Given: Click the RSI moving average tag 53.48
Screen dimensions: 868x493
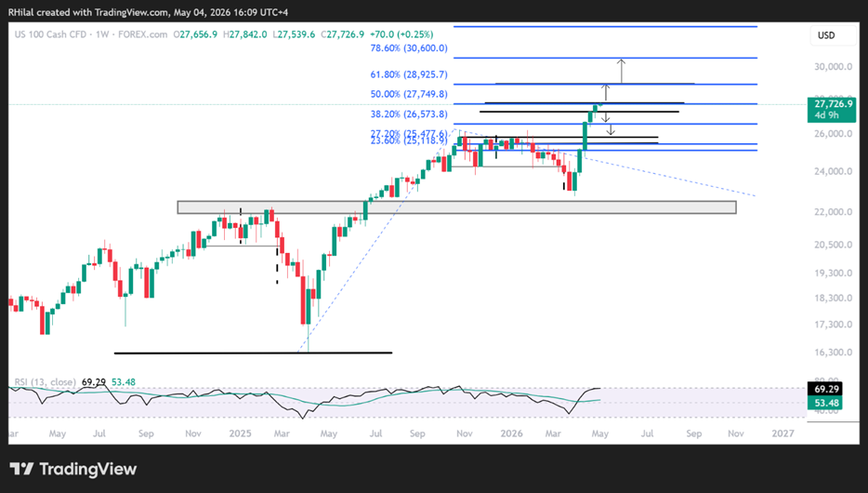Looking at the screenshot, I should click(824, 403).
